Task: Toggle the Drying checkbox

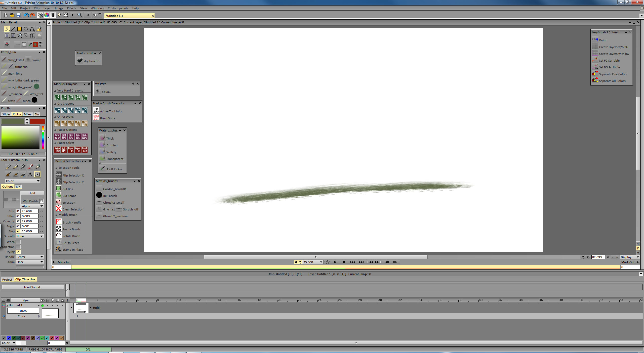Action: click(18, 252)
